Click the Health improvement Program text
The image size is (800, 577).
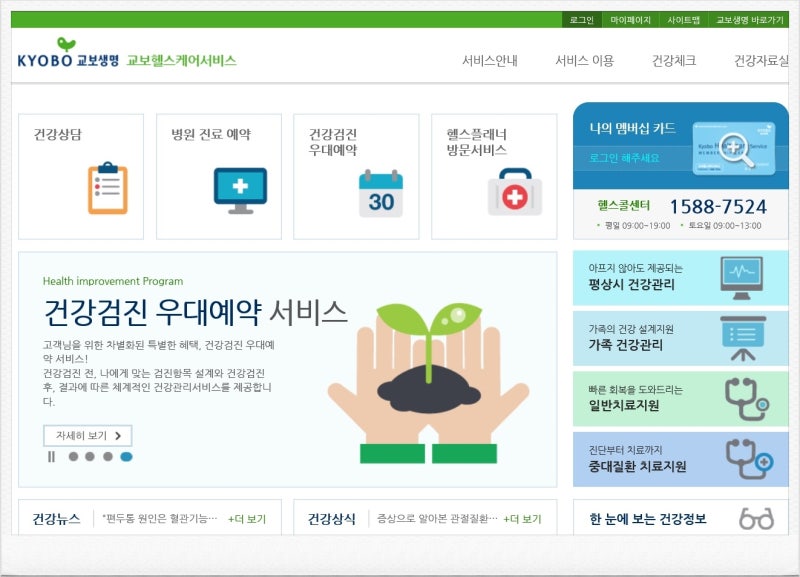[113, 281]
